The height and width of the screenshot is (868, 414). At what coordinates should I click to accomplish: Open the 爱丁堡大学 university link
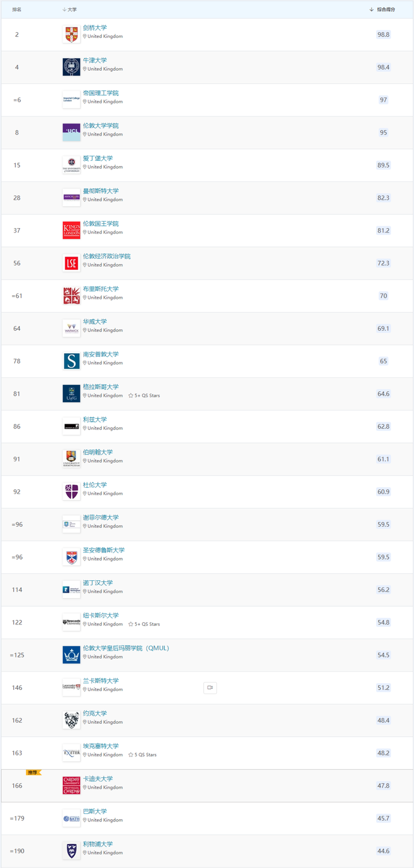pos(98,159)
